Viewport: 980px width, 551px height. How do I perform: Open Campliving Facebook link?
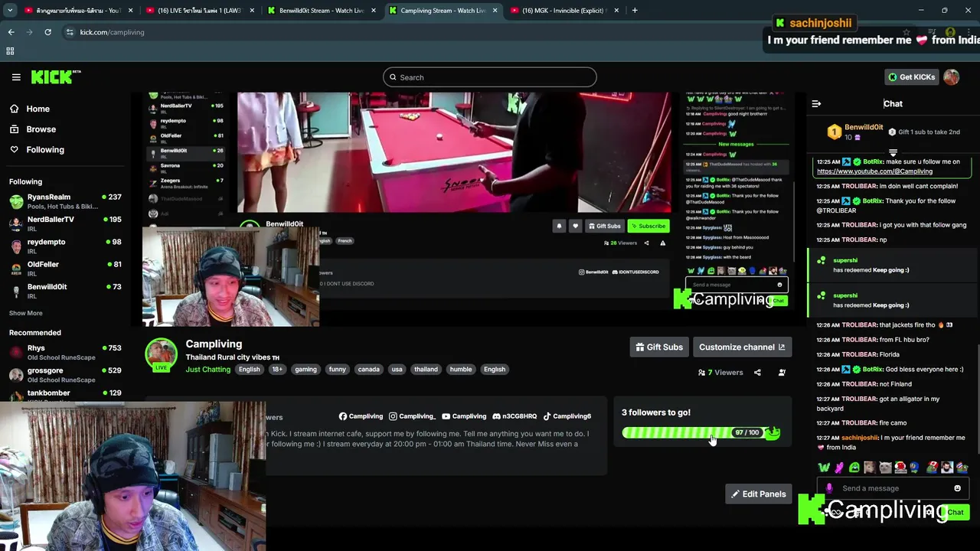(361, 416)
